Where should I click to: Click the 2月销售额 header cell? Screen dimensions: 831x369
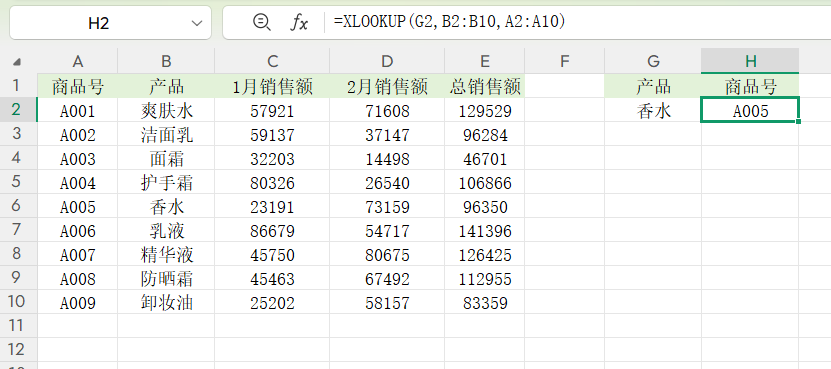click(x=387, y=86)
